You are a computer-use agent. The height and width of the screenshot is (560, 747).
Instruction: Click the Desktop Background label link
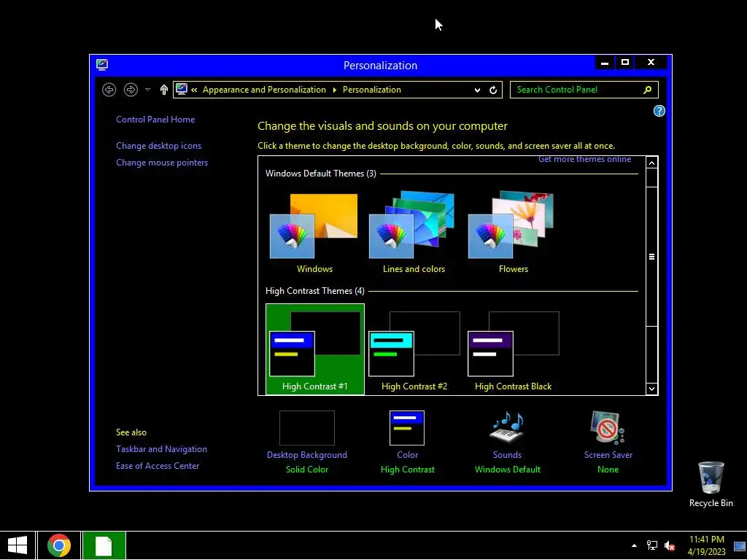click(307, 455)
